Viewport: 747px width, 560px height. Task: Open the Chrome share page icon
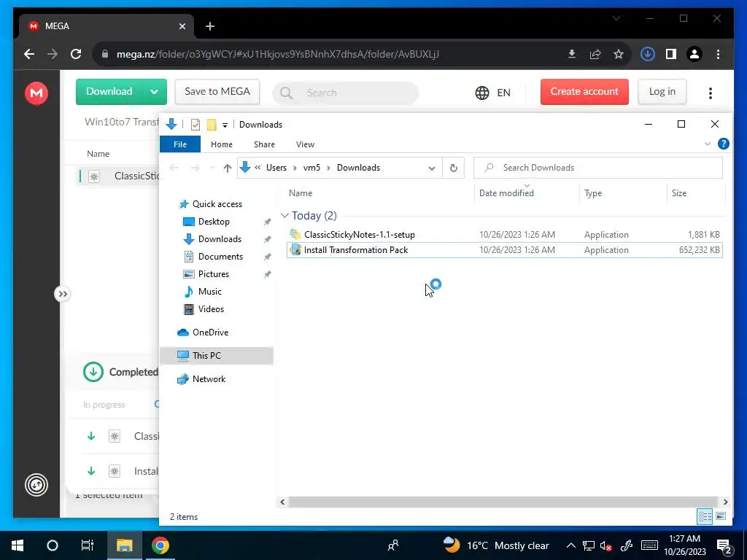tap(595, 54)
